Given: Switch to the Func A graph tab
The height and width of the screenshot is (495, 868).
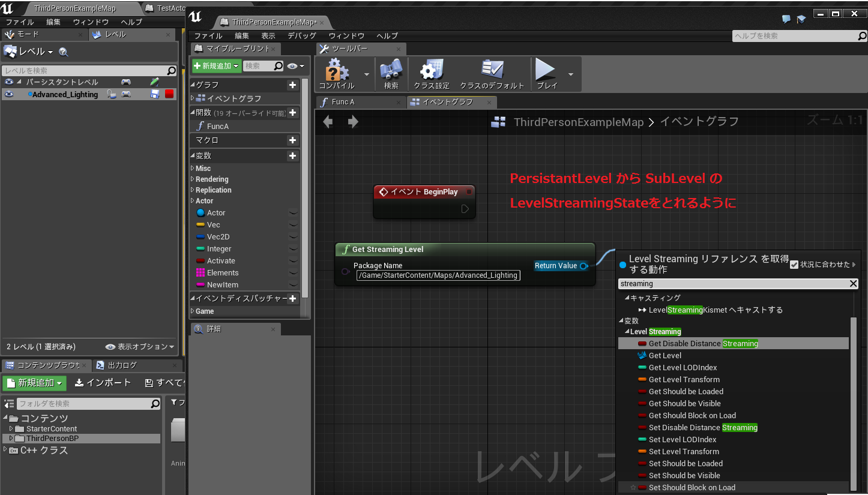Looking at the screenshot, I should [x=361, y=102].
